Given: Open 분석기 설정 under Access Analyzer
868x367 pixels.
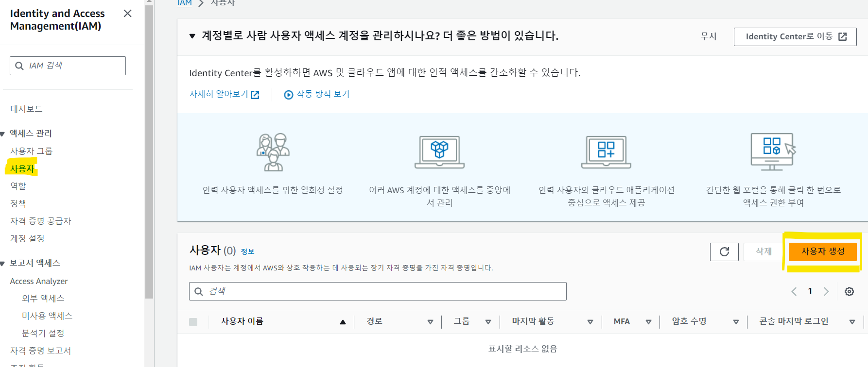Looking at the screenshot, I should (x=43, y=333).
